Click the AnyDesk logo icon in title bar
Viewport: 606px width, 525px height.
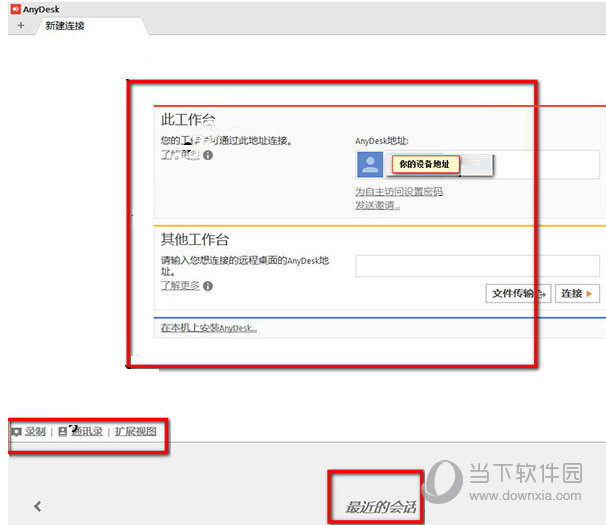15,9
